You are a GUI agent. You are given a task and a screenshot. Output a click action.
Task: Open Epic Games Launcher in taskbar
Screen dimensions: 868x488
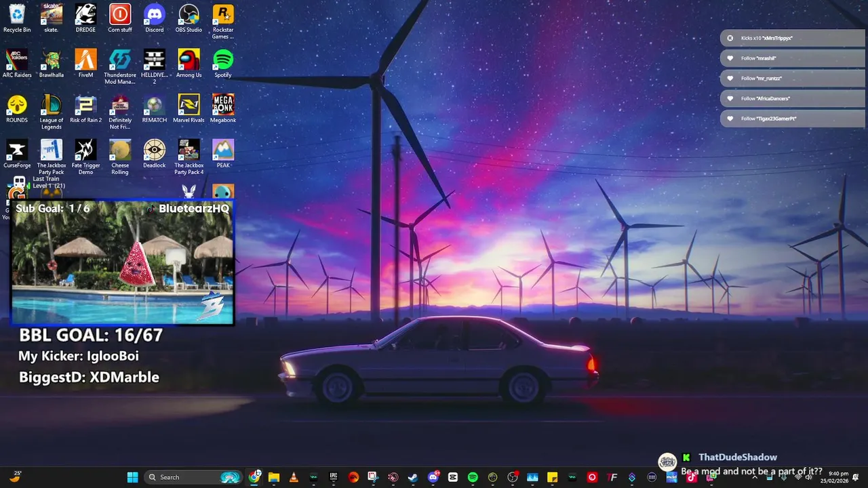pos(333,477)
